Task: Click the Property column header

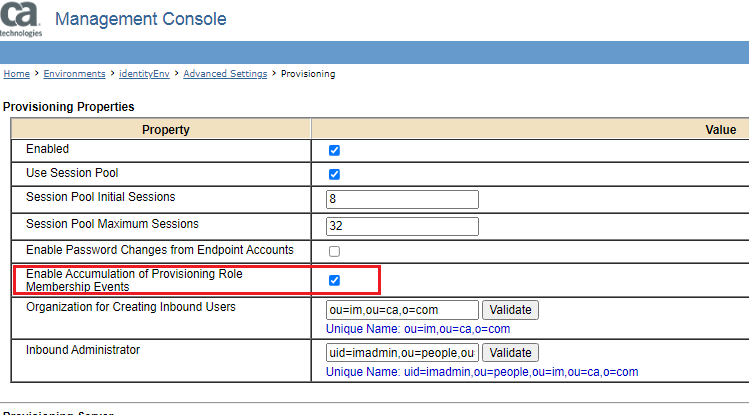Action: coord(165,130)
